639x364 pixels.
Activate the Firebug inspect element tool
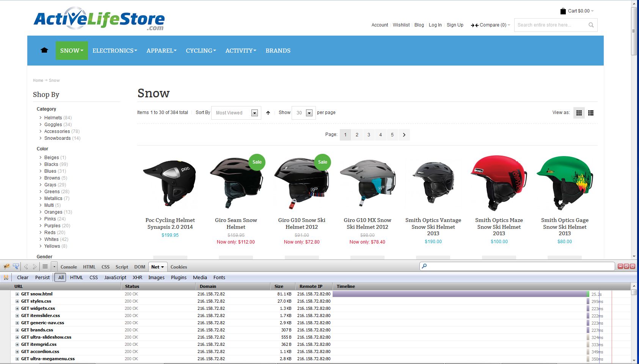point(16,267)
